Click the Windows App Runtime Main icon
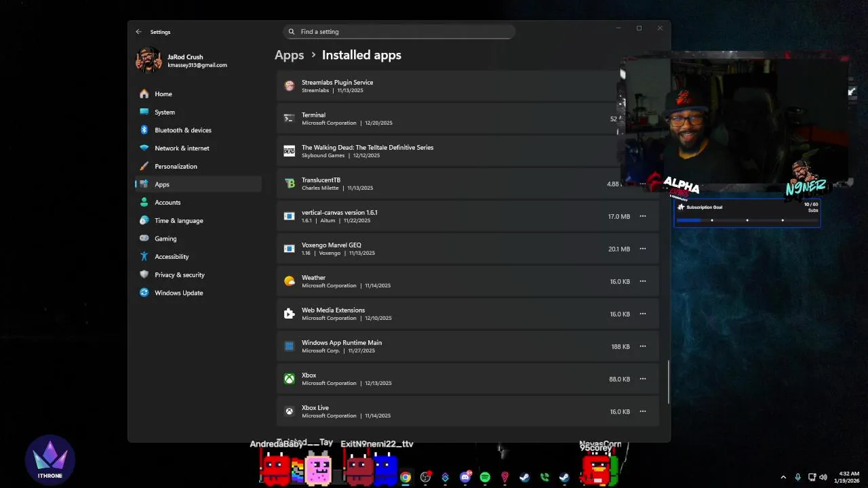 (290, 346)
